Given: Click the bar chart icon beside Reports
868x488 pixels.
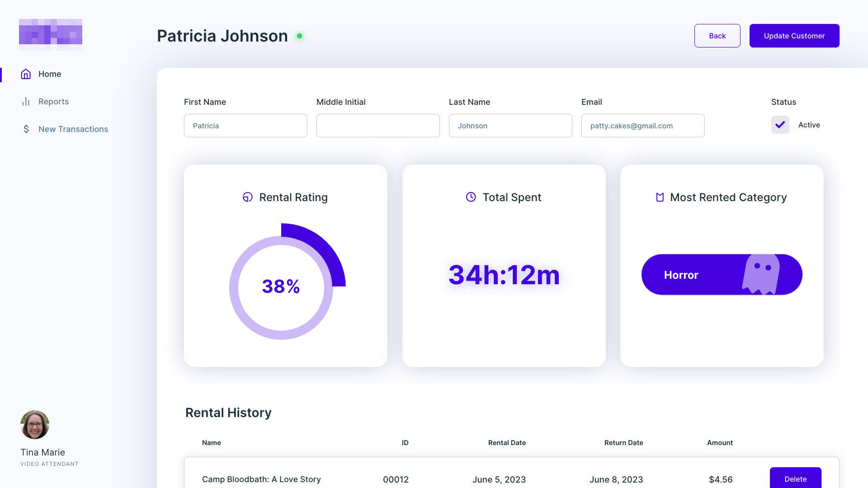Looking at the screenshot, I should pyautogui.click(x=26, y=101).
